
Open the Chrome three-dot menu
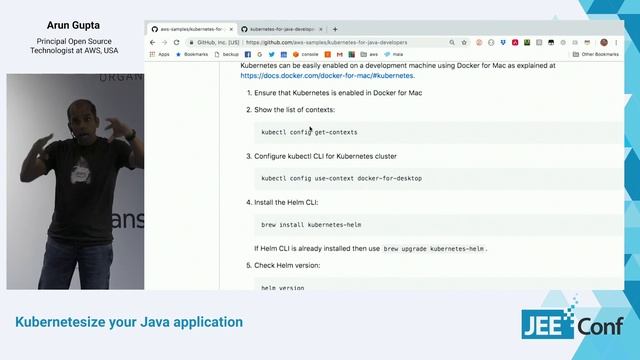pyautogui.click(x=616, y=42)
